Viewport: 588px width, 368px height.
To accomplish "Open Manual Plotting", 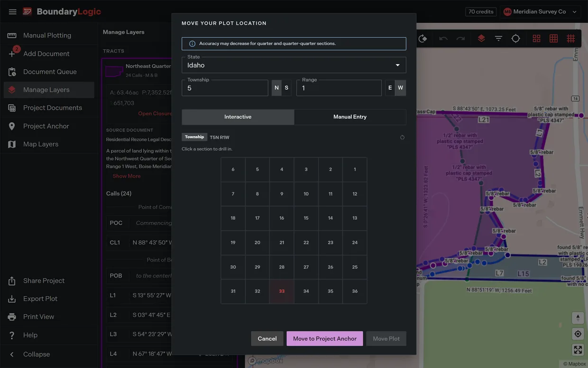I will [49, 35].
